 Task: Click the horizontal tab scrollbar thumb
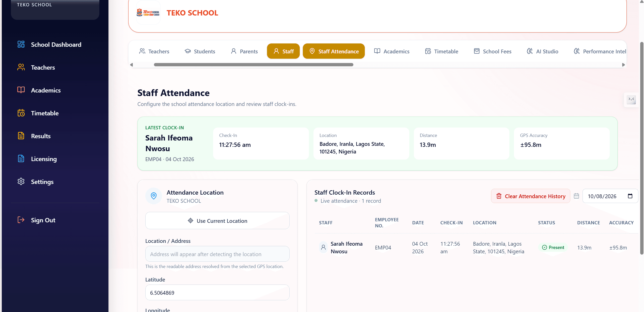254,65
